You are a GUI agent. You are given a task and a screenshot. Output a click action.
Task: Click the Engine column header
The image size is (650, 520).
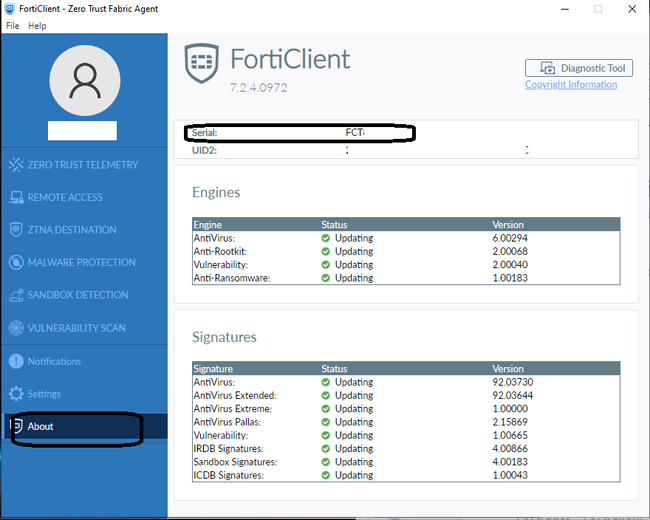pyautogui.click(x=208, y=225)
